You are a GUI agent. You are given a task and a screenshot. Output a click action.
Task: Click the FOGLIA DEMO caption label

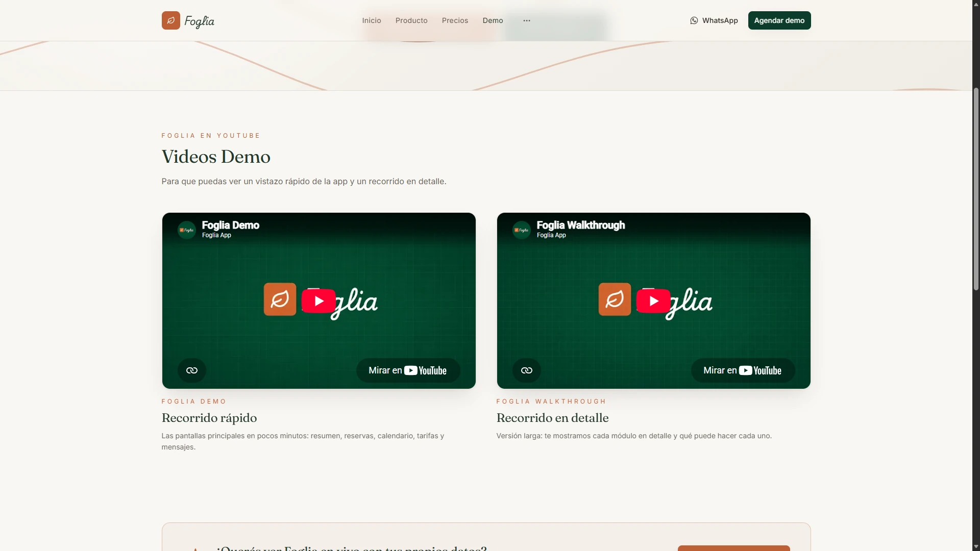[194, 402]
